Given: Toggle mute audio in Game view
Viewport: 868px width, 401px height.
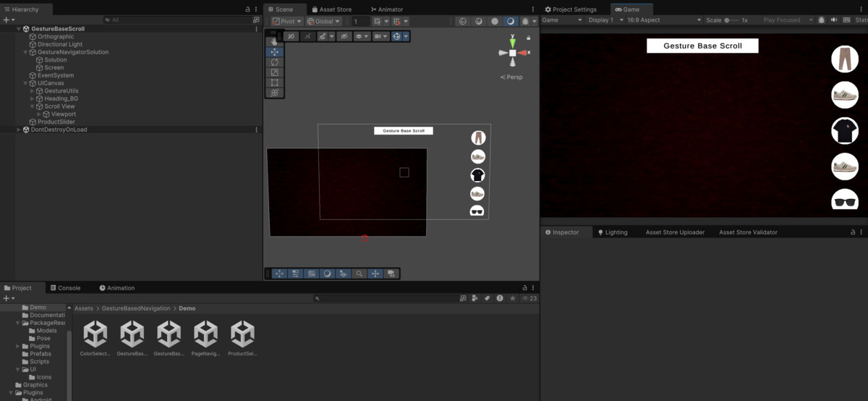Looking at the screenshot, I should coord(834,20).
